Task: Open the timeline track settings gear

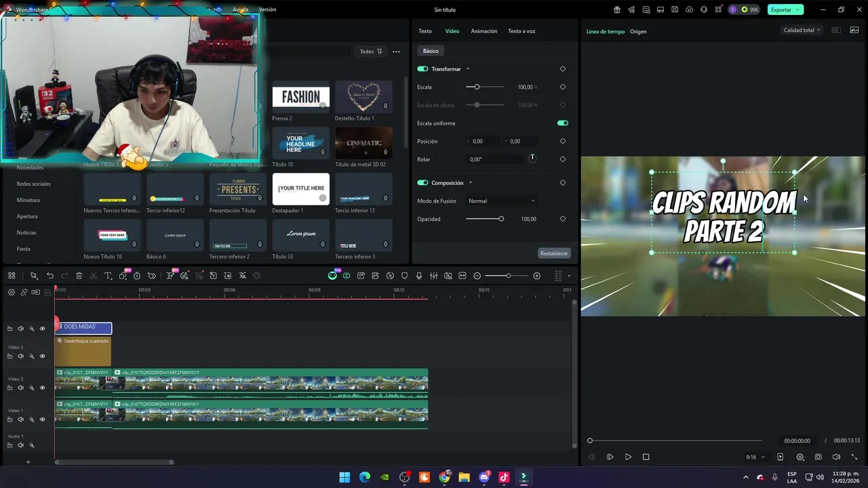Action: 12,292
